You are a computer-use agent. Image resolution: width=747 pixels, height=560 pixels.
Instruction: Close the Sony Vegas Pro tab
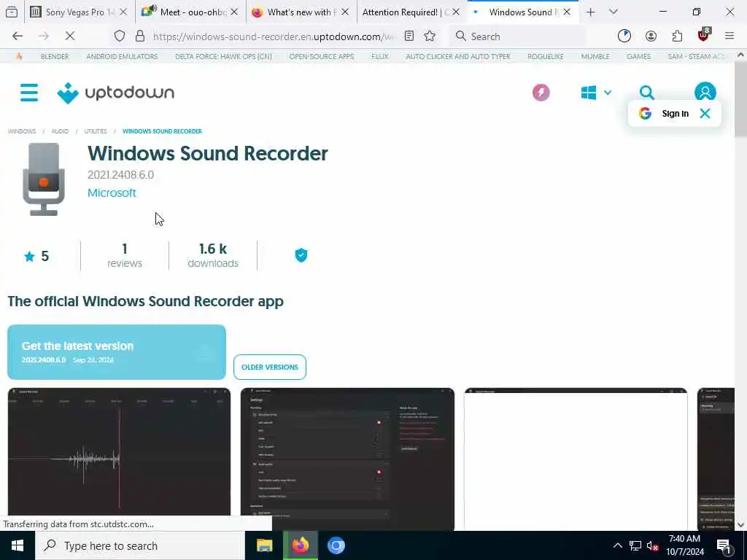[123, 12]
